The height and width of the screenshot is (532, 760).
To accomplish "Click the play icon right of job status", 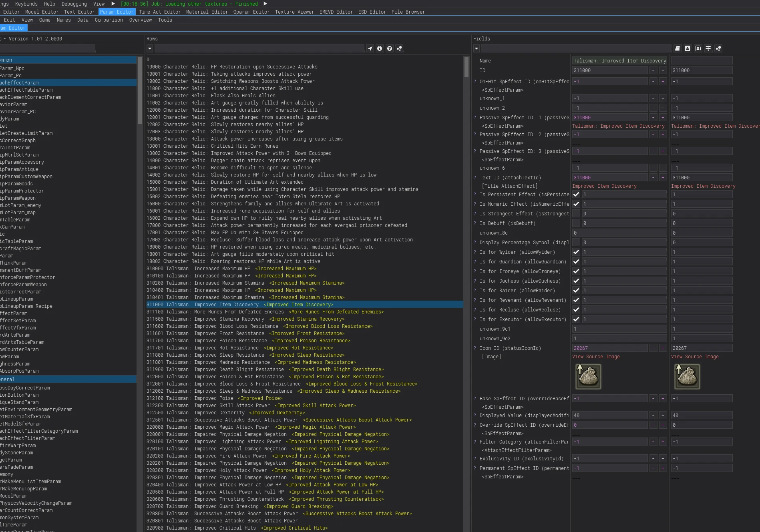I will pyautogui.click(x=265, y=4).
